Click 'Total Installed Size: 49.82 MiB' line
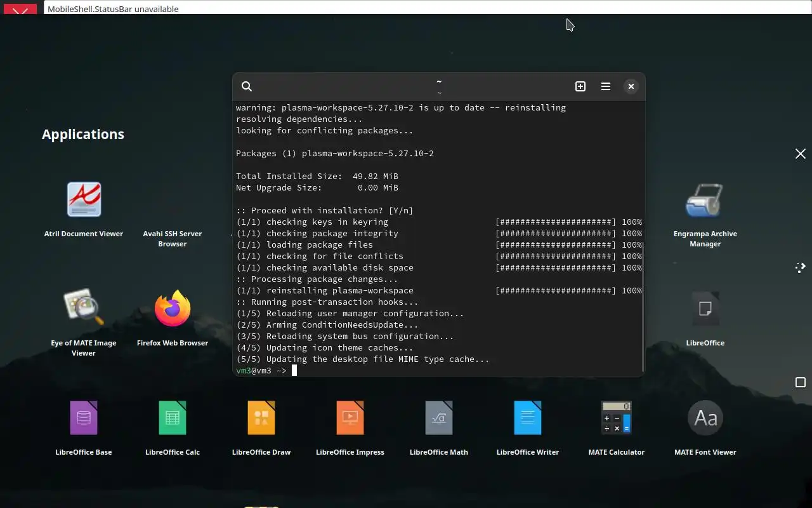This screenshot has height=508, width=812. click(317, 177)
